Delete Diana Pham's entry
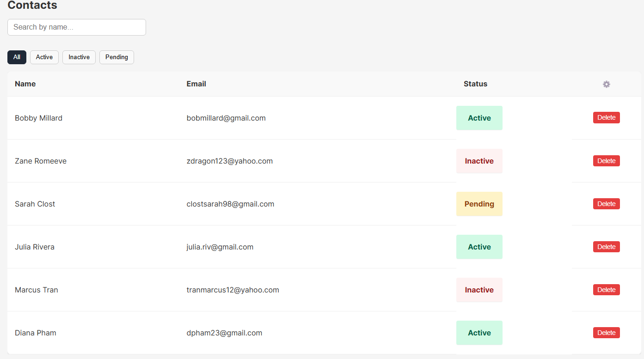 pyautogui.click(x=606, y=333)
